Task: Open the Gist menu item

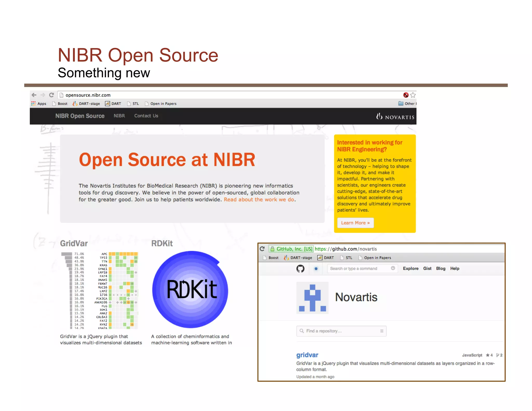Action: (x=427, y=269)
